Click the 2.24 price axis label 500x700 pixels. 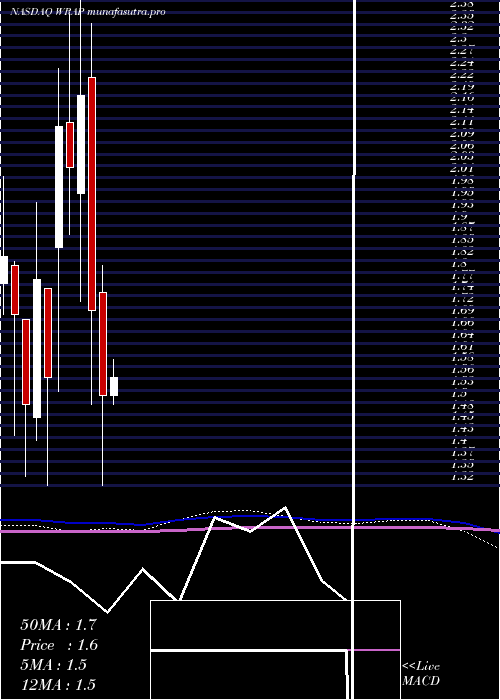tap(462, 63)
